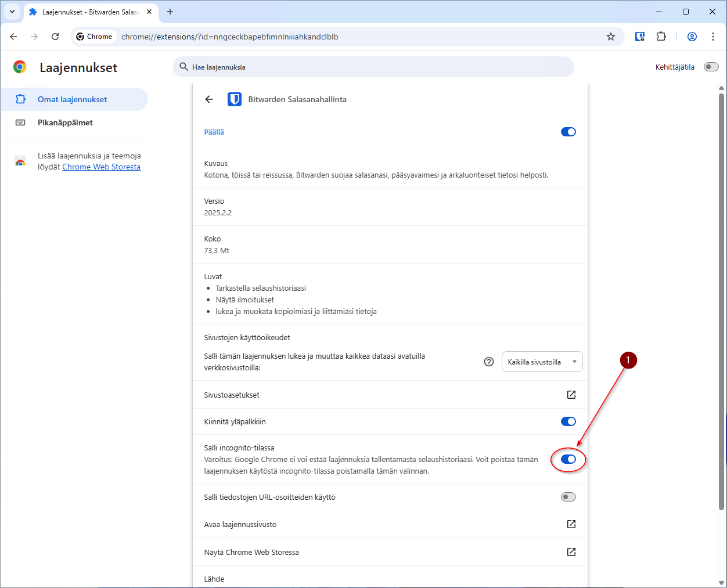The image size is (727, 588).
Task: Click the Näytä Chrome Web Storessa label
Action: [x=251, y=552]
